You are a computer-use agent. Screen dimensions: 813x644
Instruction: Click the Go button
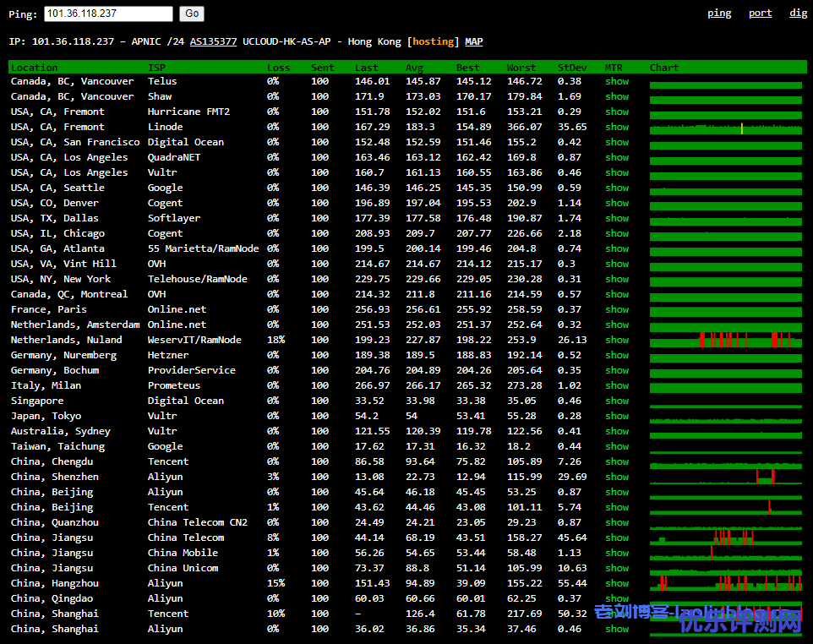point(193,14)
